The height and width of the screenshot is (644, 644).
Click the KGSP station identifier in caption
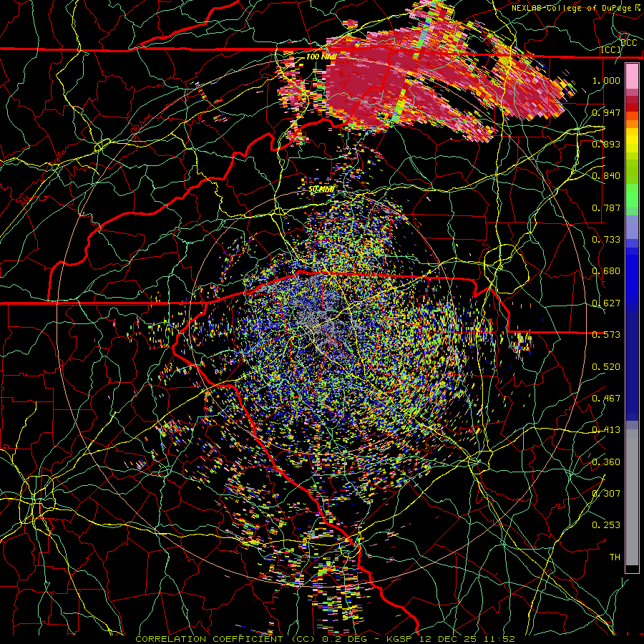tap(399, 639)
